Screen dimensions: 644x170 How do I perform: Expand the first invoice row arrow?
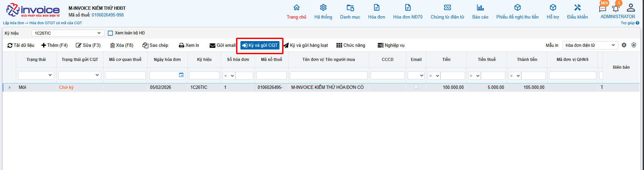pos(9,88)
